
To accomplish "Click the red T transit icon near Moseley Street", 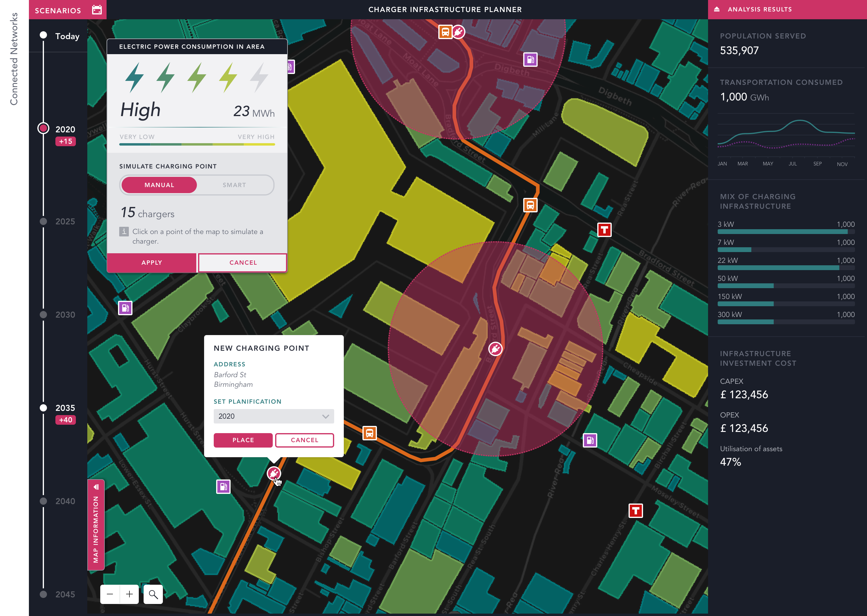I will click(x=636, y=511).
